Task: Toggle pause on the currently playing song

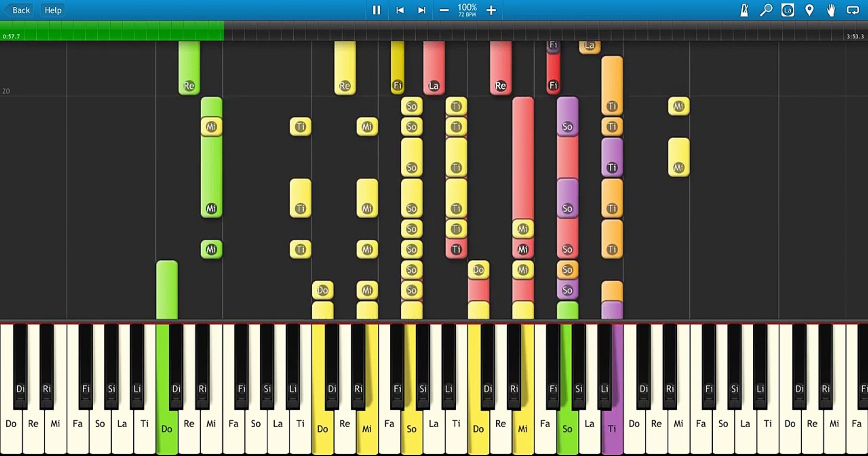Action: pos(376,10)
